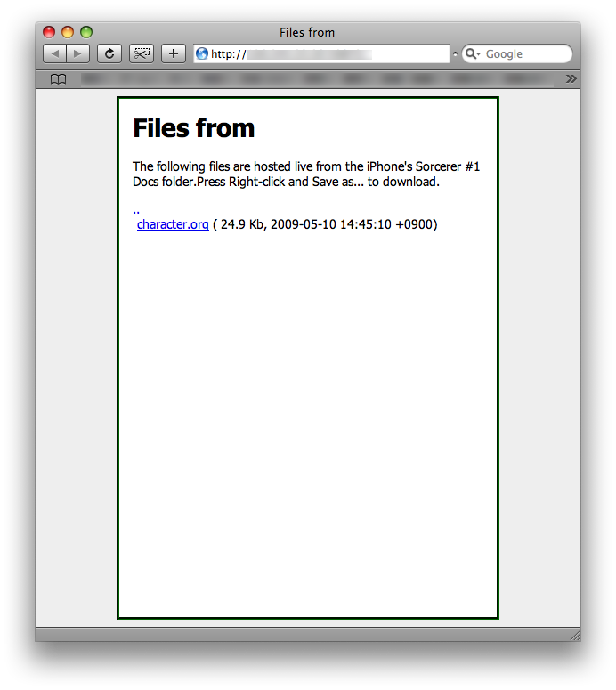
Task: Click the bold "Files from" page heading
Action: coord(193,128)
